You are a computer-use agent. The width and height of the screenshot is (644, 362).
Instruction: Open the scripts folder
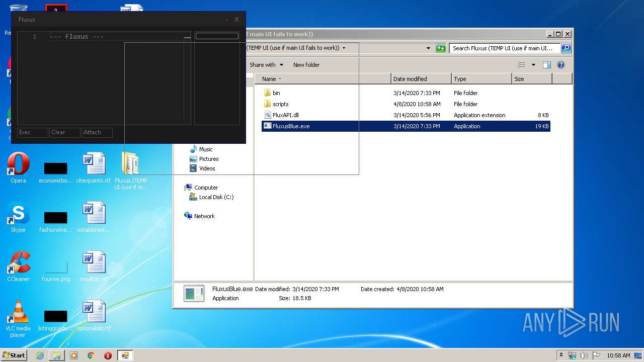coord(280,104)
